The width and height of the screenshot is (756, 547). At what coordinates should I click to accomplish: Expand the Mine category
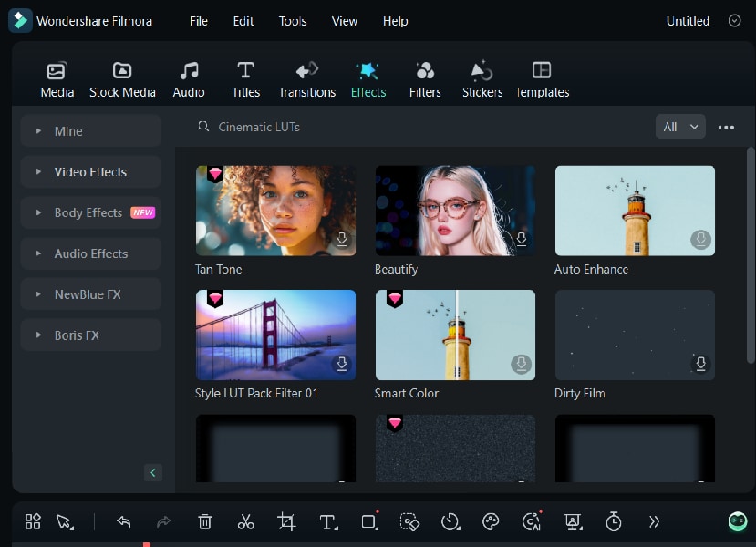90,130
